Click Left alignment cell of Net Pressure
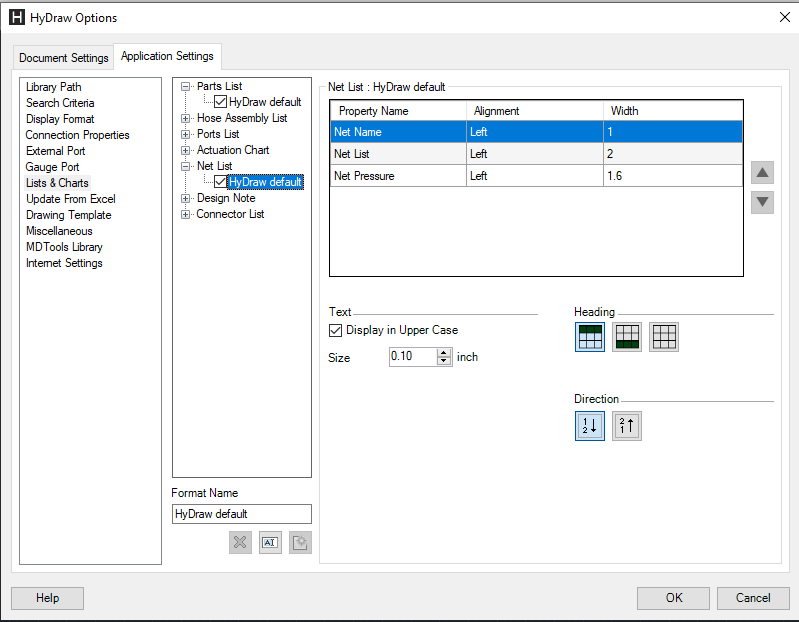The height and width of the screenshot is (622, 799). pos(535,176)
